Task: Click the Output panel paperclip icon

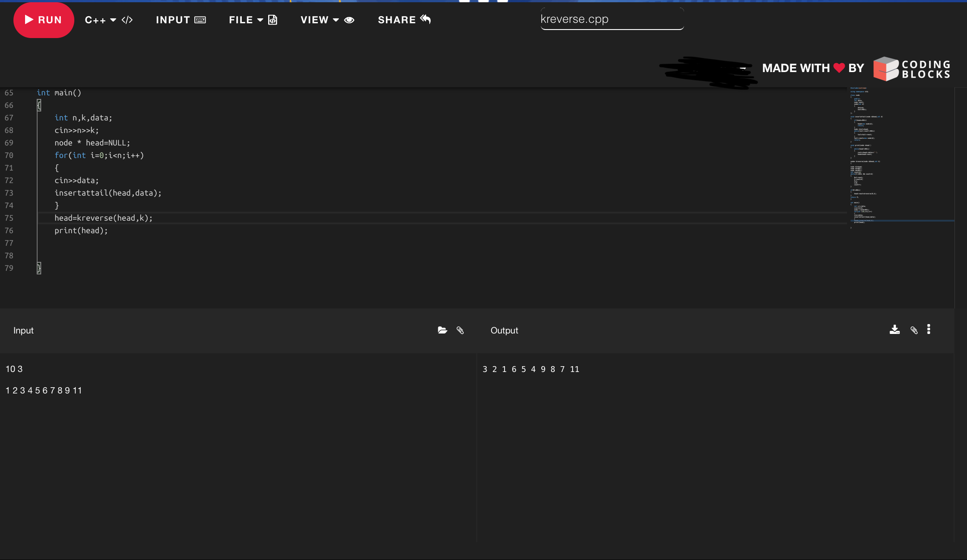Action: [x=914, y=330]
